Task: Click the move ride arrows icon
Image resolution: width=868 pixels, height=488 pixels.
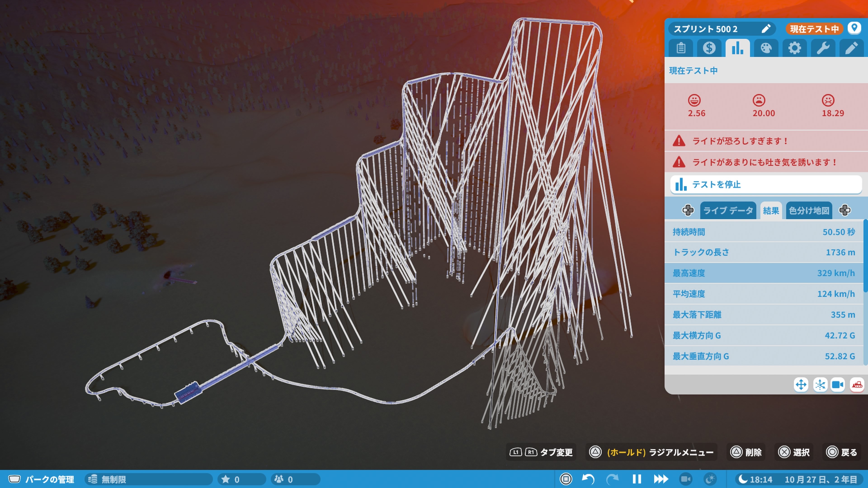Action: tap(801, 384)
